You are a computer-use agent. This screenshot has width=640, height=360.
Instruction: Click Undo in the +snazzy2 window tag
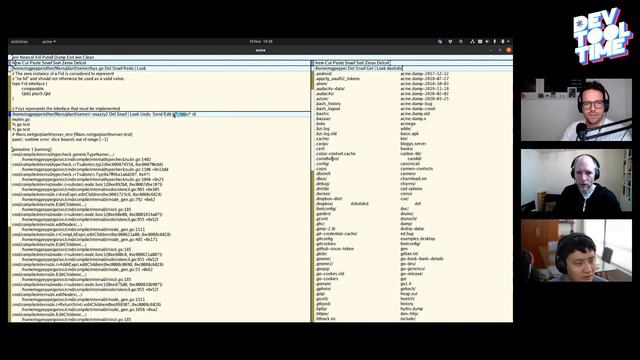(x=146, y=114)
